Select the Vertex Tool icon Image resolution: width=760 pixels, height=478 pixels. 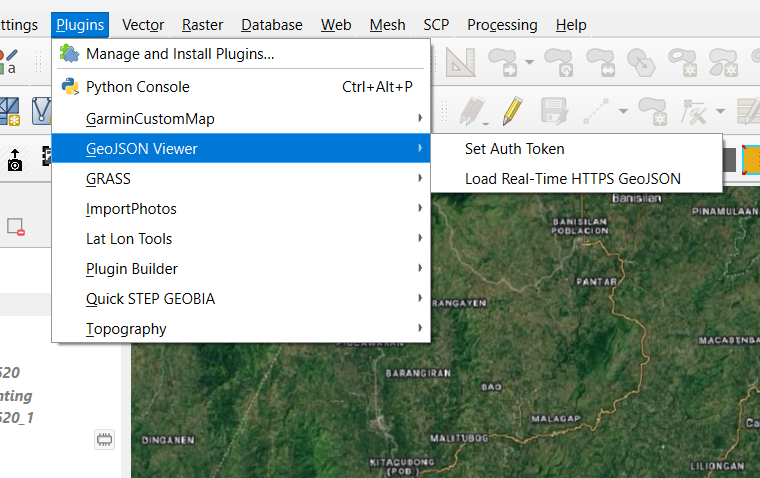coord(694,111)
